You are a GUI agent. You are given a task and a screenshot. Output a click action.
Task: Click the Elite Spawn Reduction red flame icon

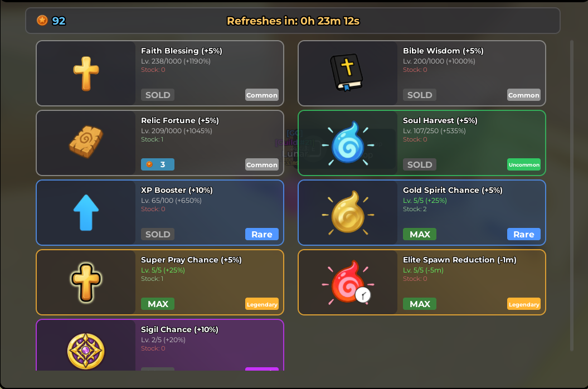click(x=347, y=282)
